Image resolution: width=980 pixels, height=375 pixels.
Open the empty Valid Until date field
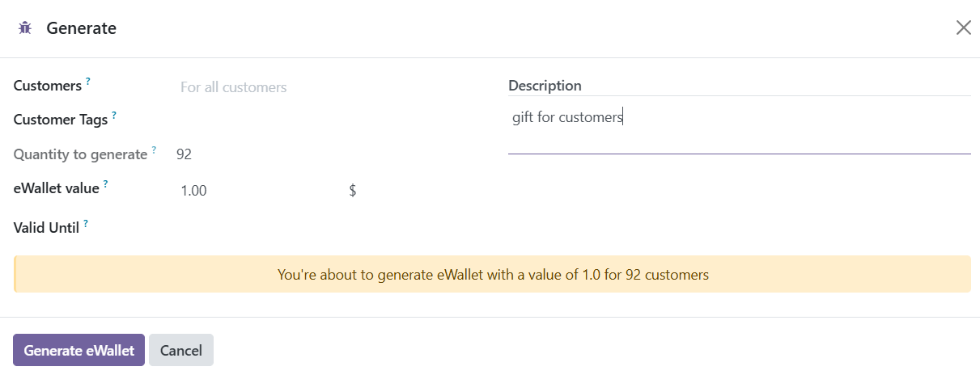click(330, 227)
